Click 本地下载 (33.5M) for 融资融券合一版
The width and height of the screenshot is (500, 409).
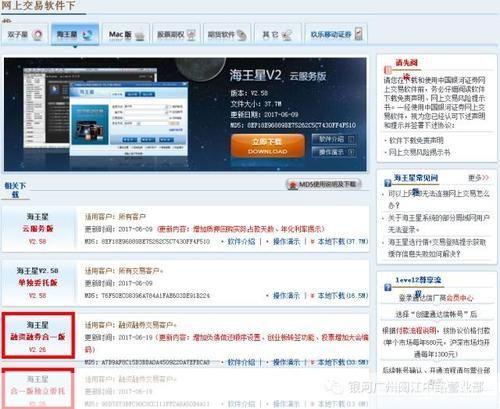[x=343, y=362]
